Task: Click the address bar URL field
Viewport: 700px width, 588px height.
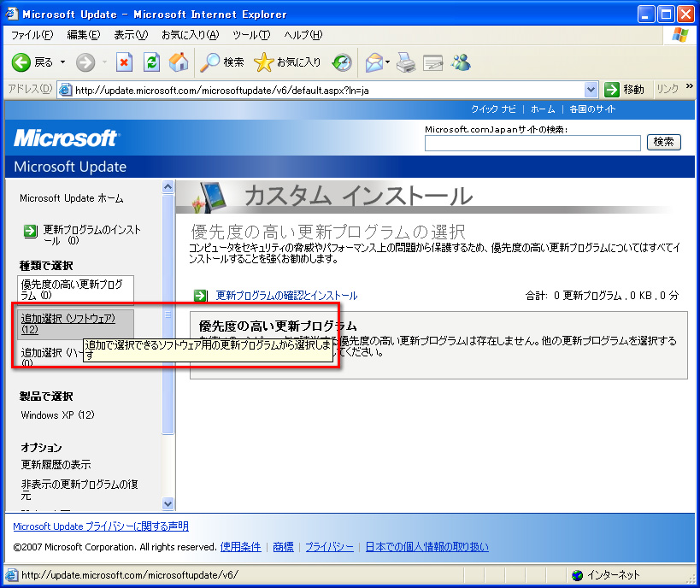Action: (x=328, y=91)
